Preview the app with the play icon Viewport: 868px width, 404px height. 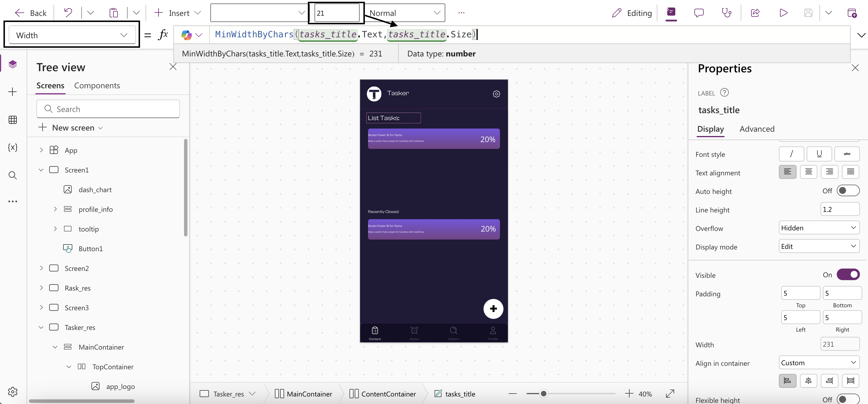tap(783, 13)
